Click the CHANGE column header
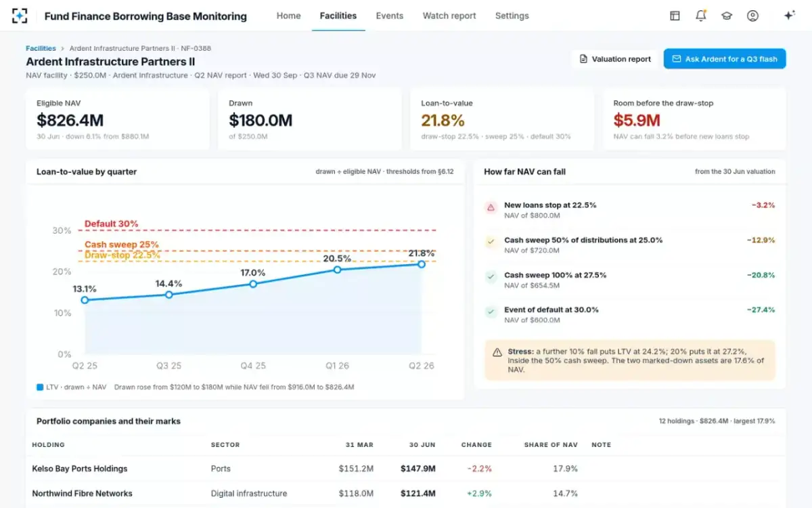Screen dimensions: 812x508 click(x=476, y=445)
